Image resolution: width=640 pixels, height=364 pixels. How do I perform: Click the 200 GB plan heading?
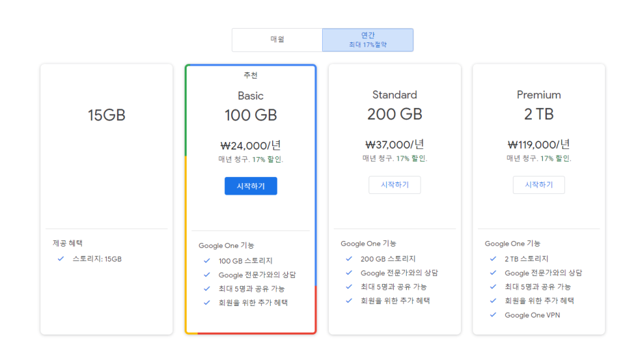pyautogui.click(x=395, y=114)
